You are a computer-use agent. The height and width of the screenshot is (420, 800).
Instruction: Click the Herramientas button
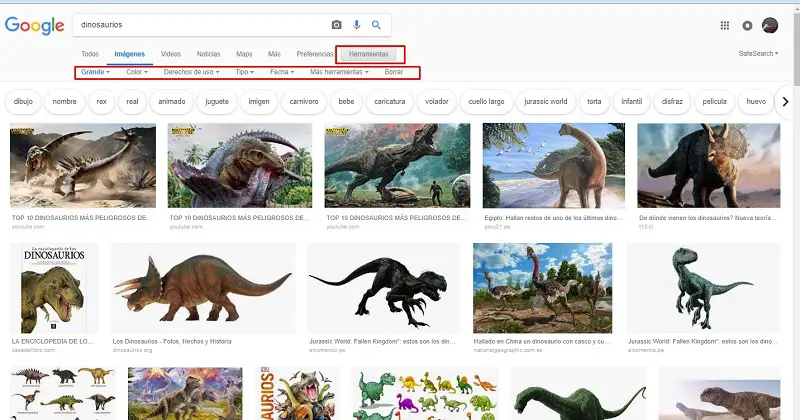(370, 53)
